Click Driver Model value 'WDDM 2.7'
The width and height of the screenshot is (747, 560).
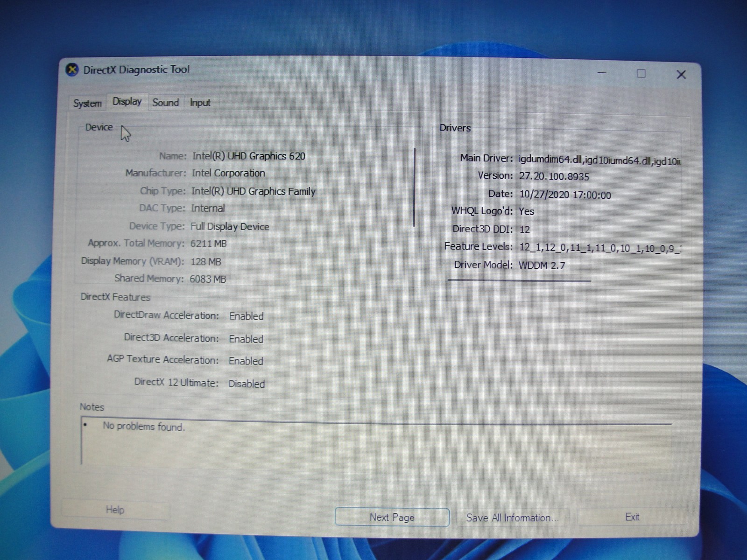(542, 266)
